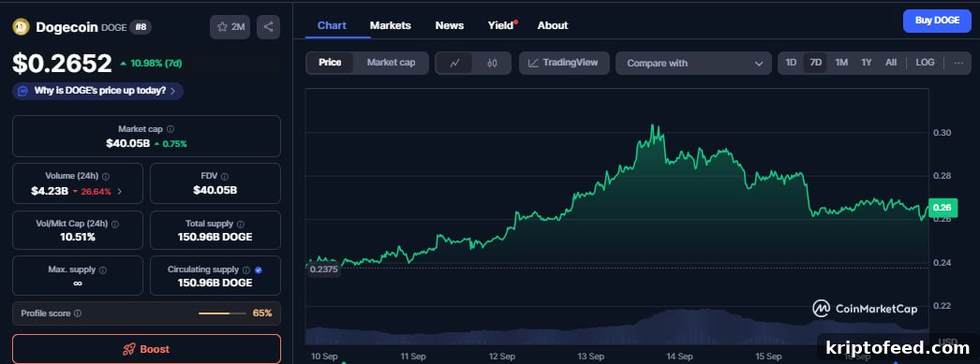Click the Buy DOGE button
This screenshot has width=980, height=364.
[937, 21]
